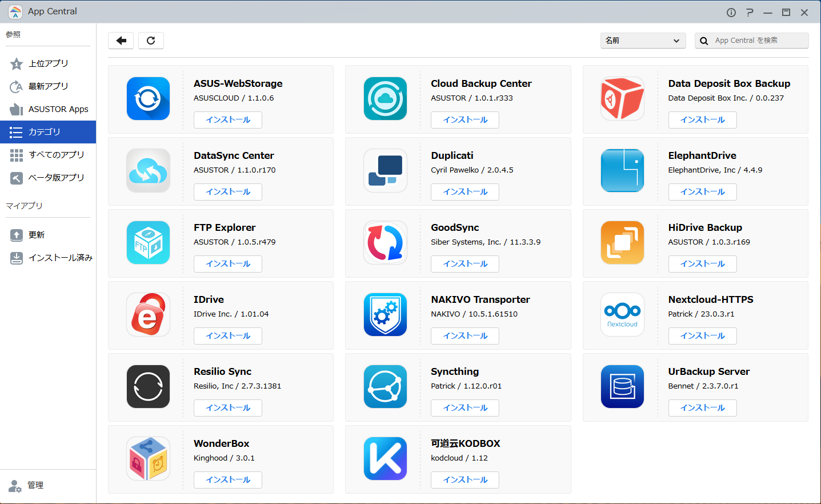Screen dimensions: 821x504
Task: Click the App Central search field
Action: 752,41
